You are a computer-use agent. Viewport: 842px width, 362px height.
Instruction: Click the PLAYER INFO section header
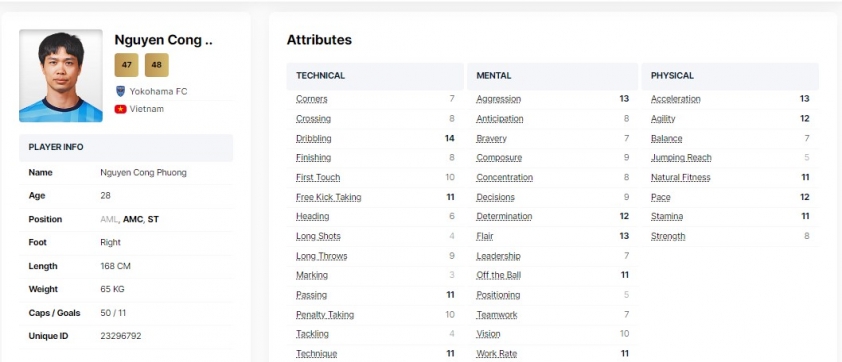pyautogui.click(x=126, y=148)
